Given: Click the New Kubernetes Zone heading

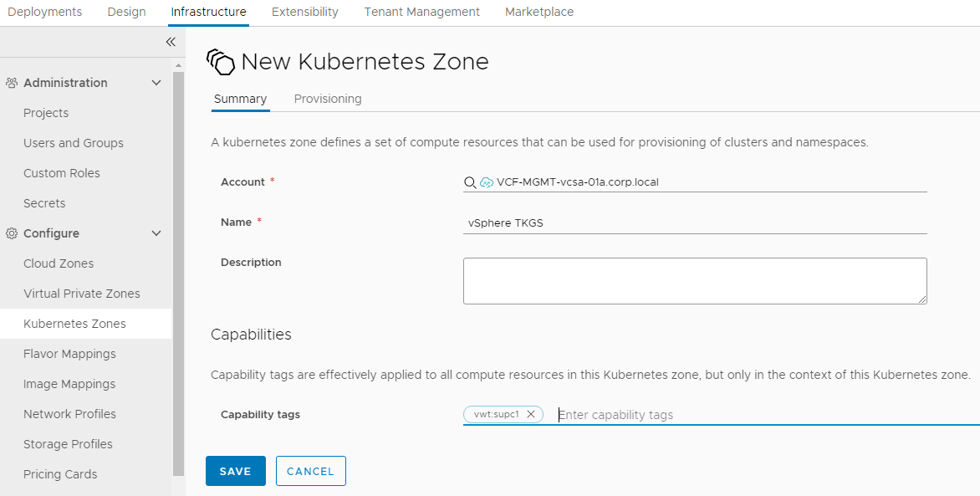Looking at the screenshot, I should (365, 62).
